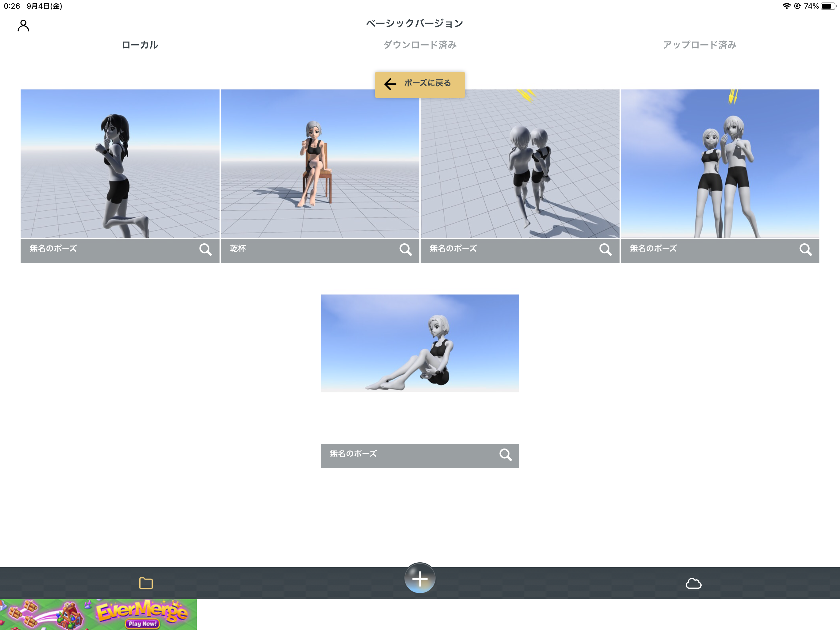Viewport: 840px width, 630px height.
Task: Magnify the running girl pose
Action: pos(205,250)
